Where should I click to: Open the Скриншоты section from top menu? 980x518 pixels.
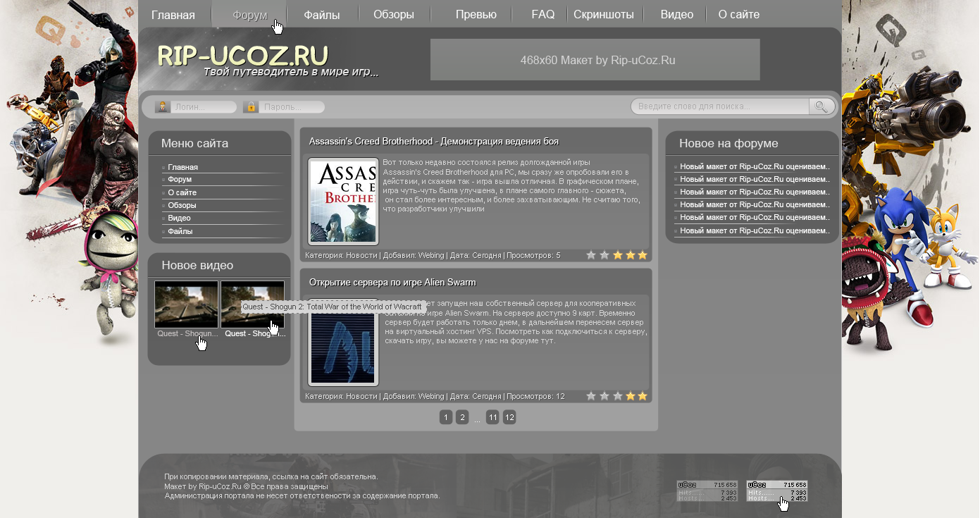coord(604,14)
